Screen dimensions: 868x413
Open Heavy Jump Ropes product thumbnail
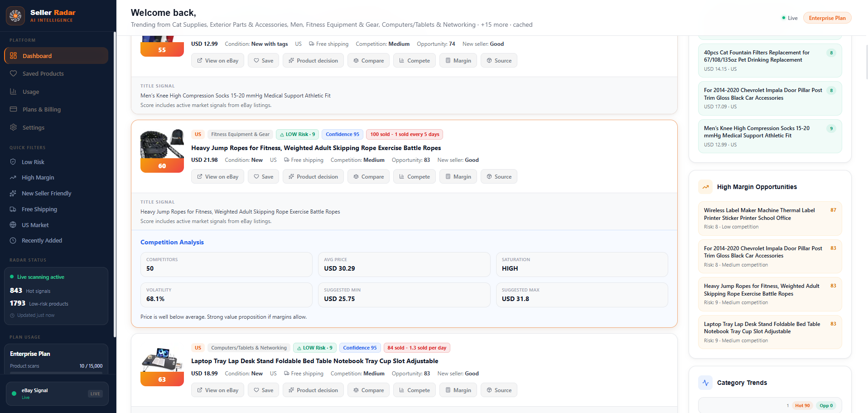pyautogui.click(x=162, y=151)
